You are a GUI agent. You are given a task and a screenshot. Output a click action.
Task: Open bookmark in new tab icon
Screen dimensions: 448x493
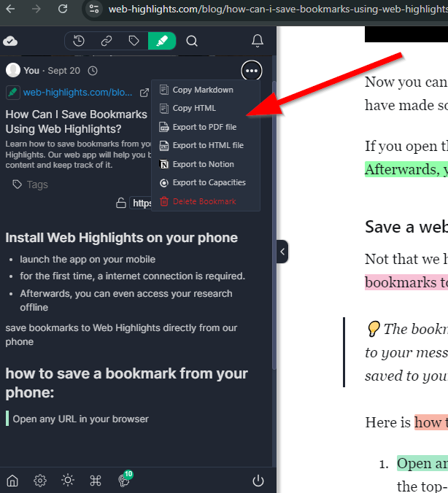[x=144, y=93]
